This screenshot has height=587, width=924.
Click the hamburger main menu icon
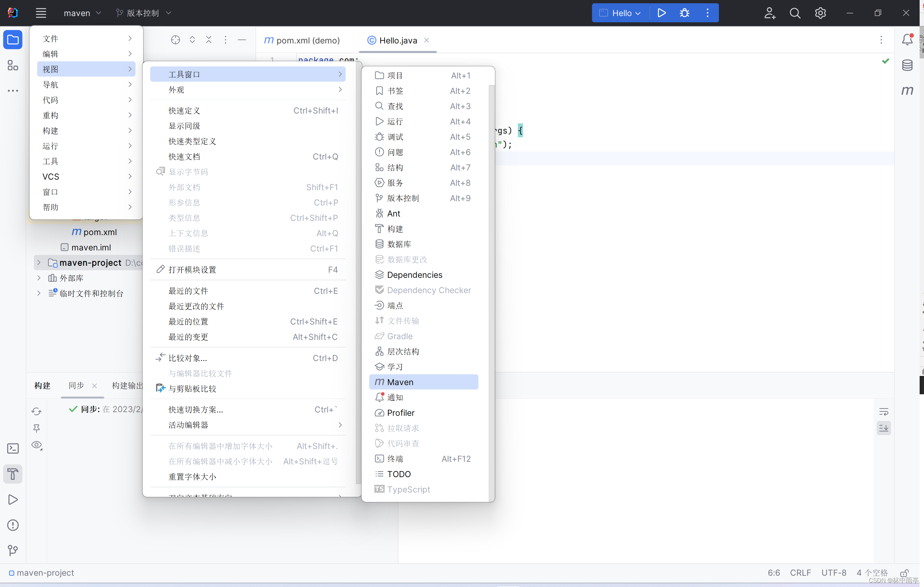[x=41, y=13]
